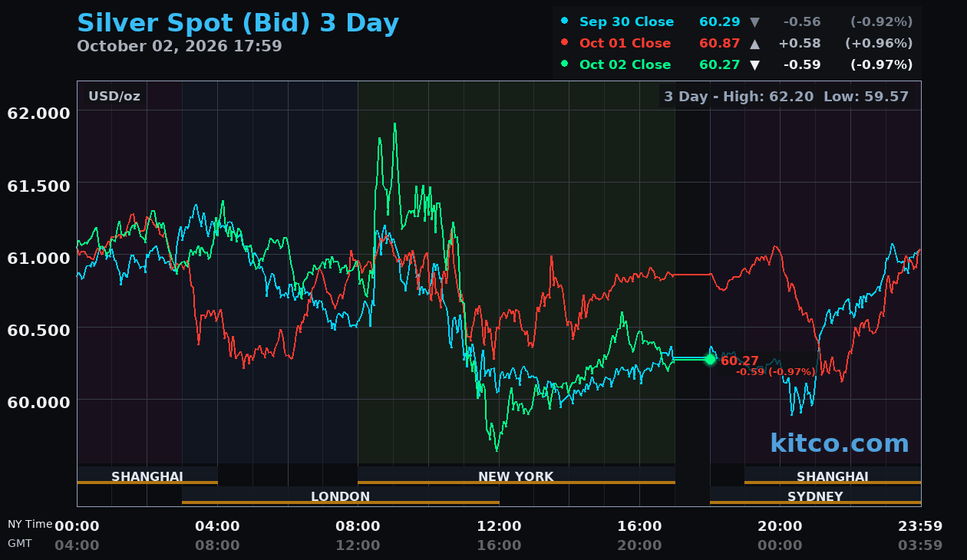Click the down arrow in Sep 30 row

(754, 22)
